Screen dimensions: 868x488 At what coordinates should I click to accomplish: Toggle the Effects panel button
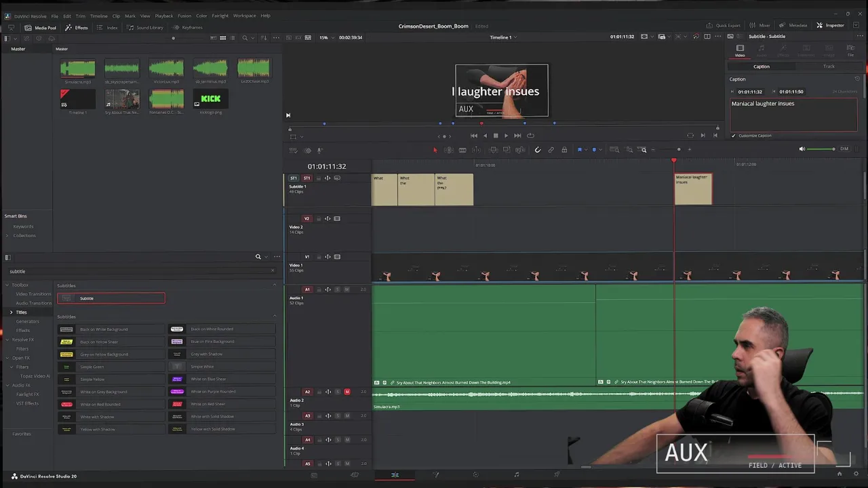point(77,28)
